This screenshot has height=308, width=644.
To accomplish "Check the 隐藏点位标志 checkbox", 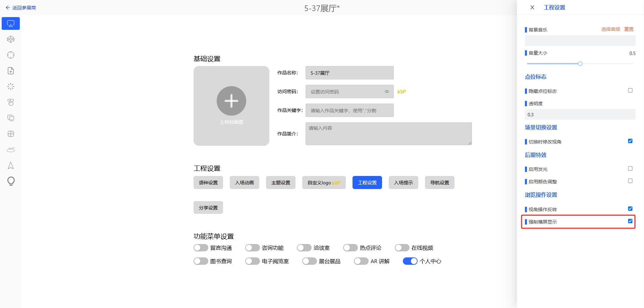I will click(630, 90).
